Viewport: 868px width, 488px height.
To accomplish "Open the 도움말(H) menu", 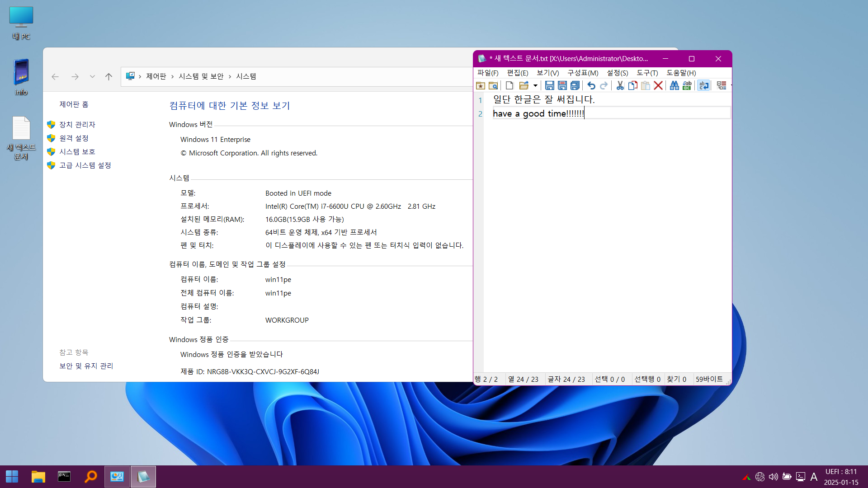I will click(x=681, y=73).
